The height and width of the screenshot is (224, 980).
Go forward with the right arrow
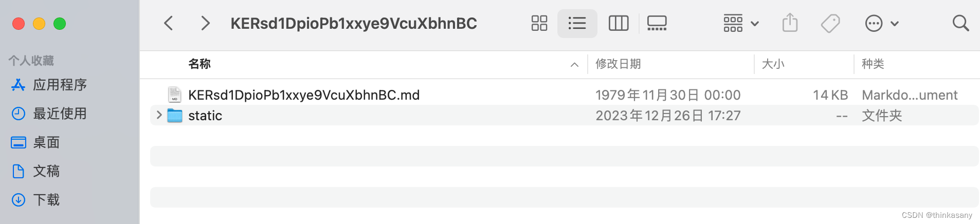[x=205, y=23]
